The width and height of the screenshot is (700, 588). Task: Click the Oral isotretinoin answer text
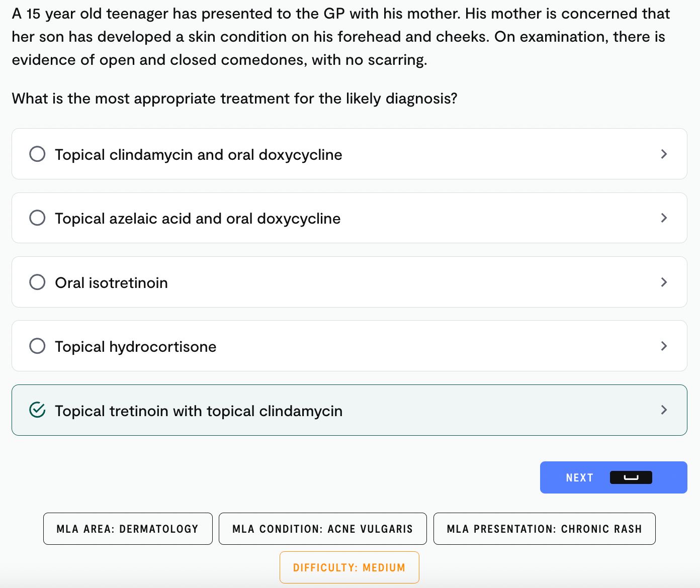pyautogui.click(x=112, y=283)
